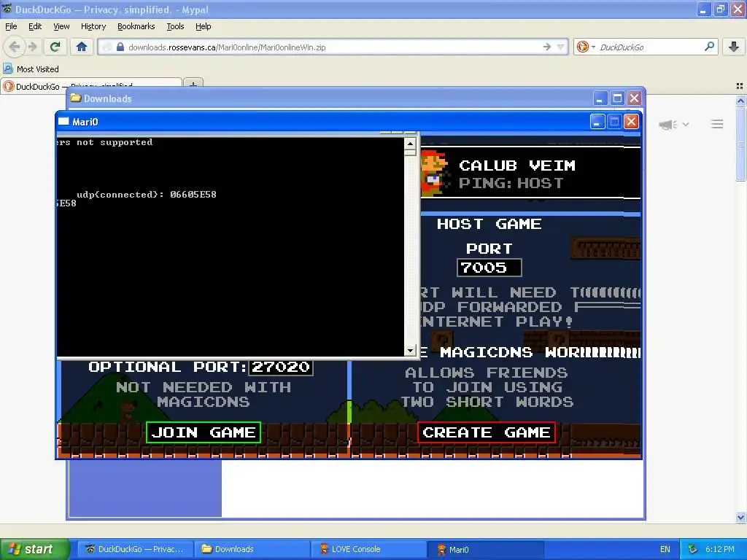Click the CREATE GAME button

click(487, 432)
